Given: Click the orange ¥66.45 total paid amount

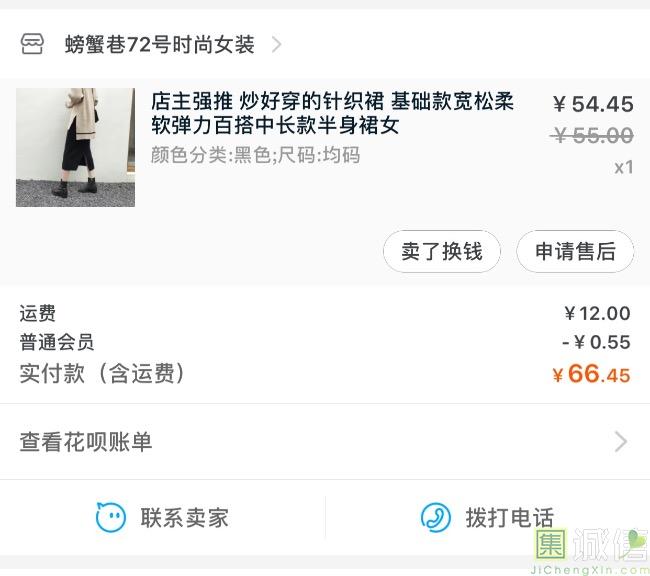Looking at the screenshot, I should pos(591,375).
